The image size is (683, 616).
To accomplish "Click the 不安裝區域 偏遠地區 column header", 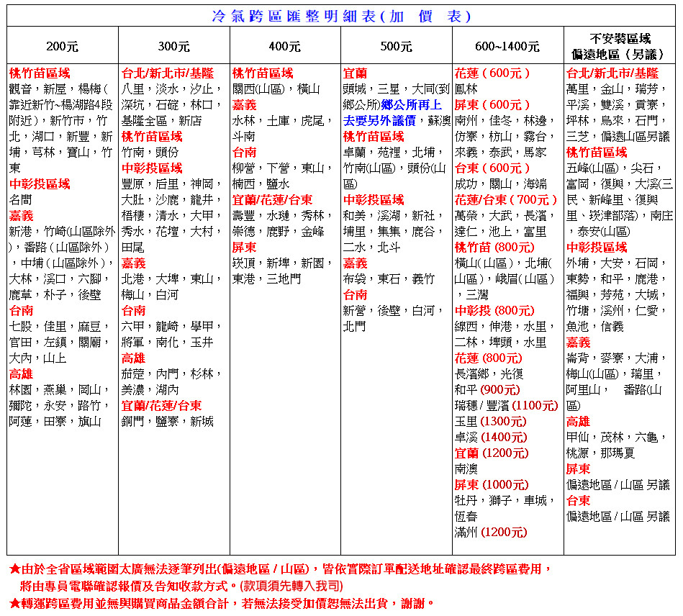I will pyautogui.click(x=619, y=46).
